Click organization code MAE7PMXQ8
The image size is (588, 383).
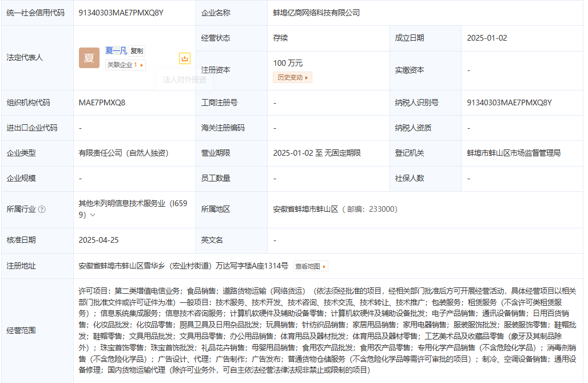tap(102, 102)
